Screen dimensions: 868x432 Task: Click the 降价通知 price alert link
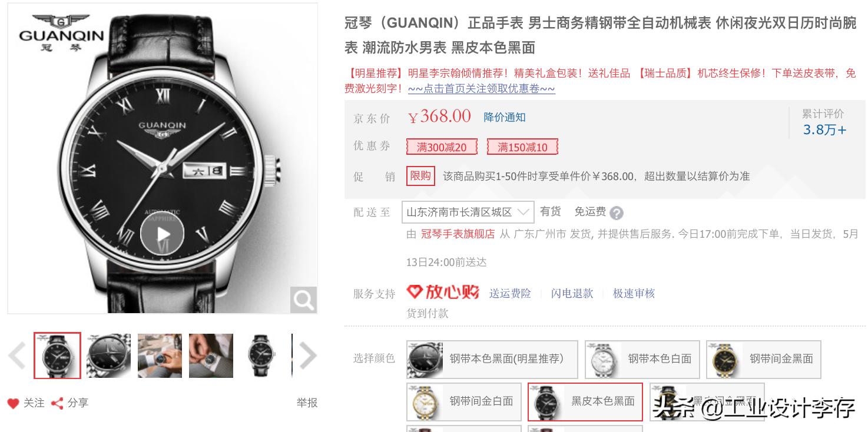(x=505, y=117)
